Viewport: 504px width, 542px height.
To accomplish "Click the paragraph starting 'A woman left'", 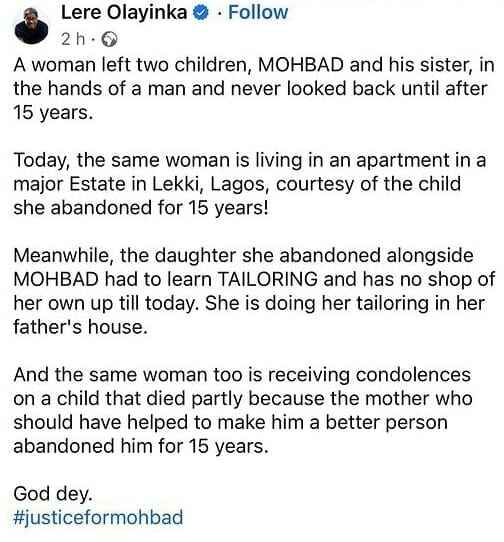I will coord(254,88).
